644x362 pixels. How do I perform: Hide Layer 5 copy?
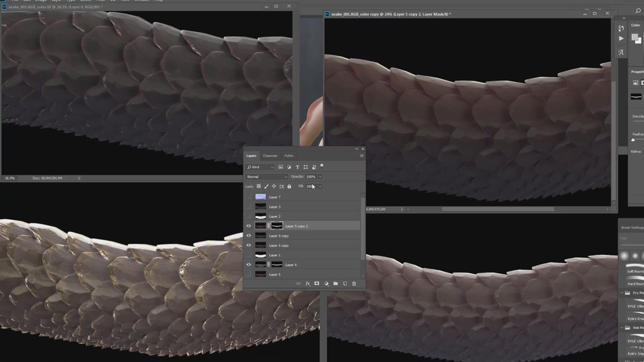point(249,245)
